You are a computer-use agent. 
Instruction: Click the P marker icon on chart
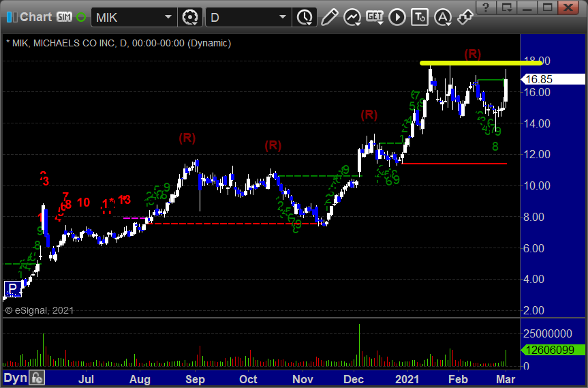13,288
